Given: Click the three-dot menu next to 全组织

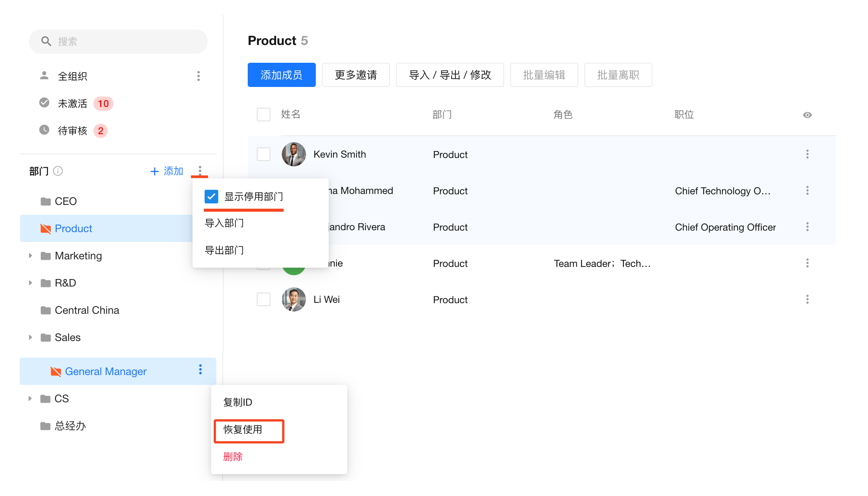Looking at the screenshot, I should click(198, 76).
